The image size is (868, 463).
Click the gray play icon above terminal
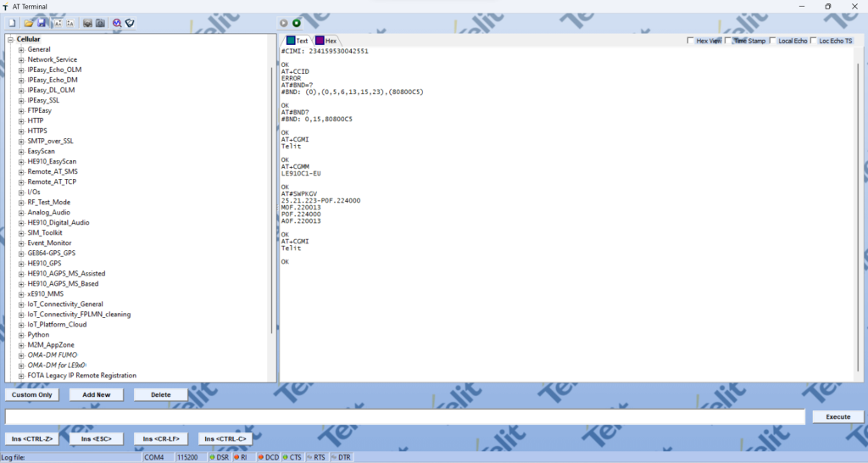tap(283, 23)
